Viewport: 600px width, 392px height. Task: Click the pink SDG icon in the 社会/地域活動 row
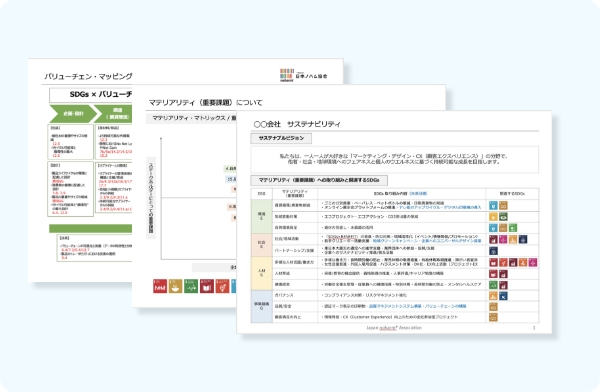(503, 239)
